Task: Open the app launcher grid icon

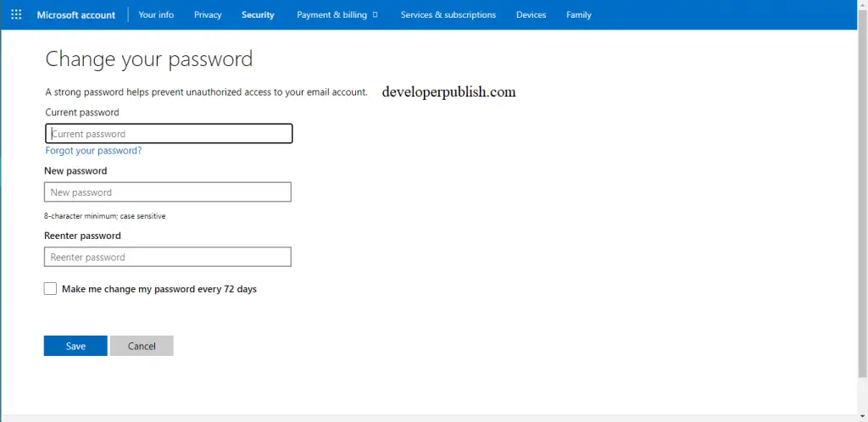Action: (16, 15)
